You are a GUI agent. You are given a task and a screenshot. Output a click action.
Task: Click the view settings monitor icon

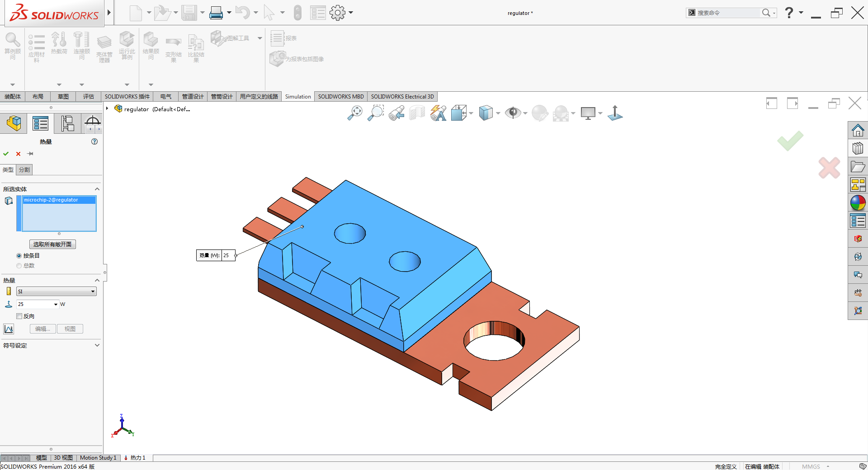pos(588,113)
